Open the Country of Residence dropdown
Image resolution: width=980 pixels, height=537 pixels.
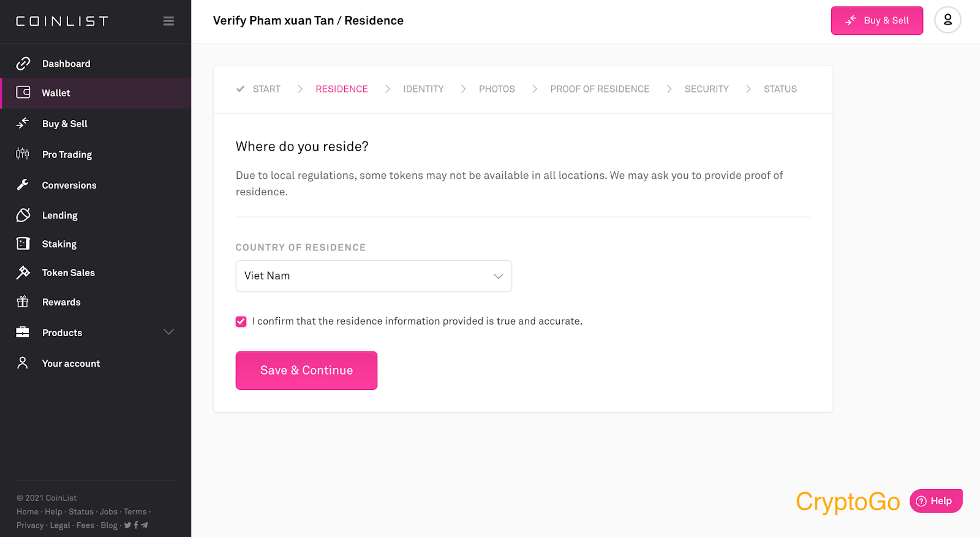(x=374, y=276)
